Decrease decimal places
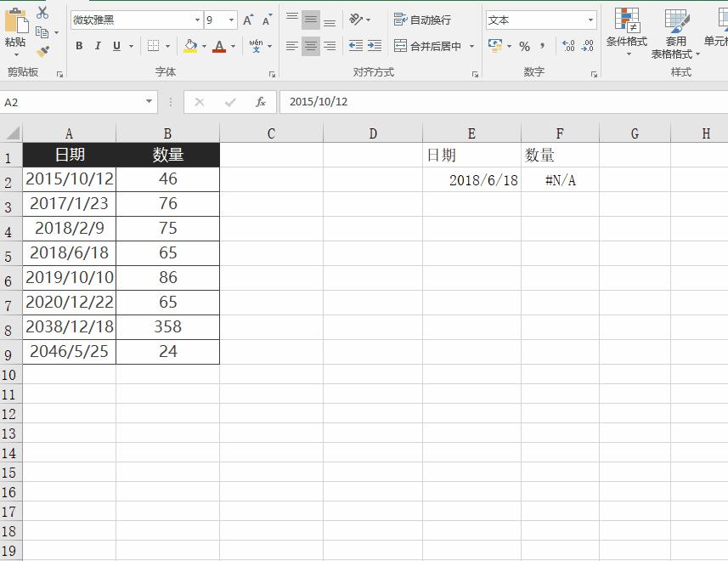 tap(587, 46)
